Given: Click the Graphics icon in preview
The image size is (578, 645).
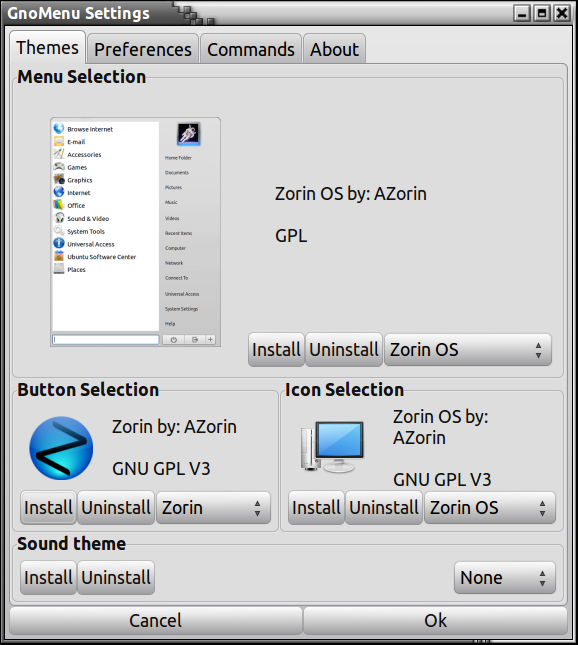Looking at the screenshot, I should [x=59, y=179].
